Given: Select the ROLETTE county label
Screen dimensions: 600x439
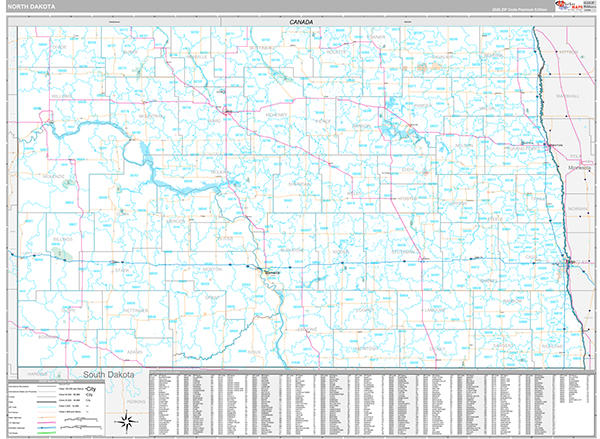Looking at the screenshot, I should point(336,51).
